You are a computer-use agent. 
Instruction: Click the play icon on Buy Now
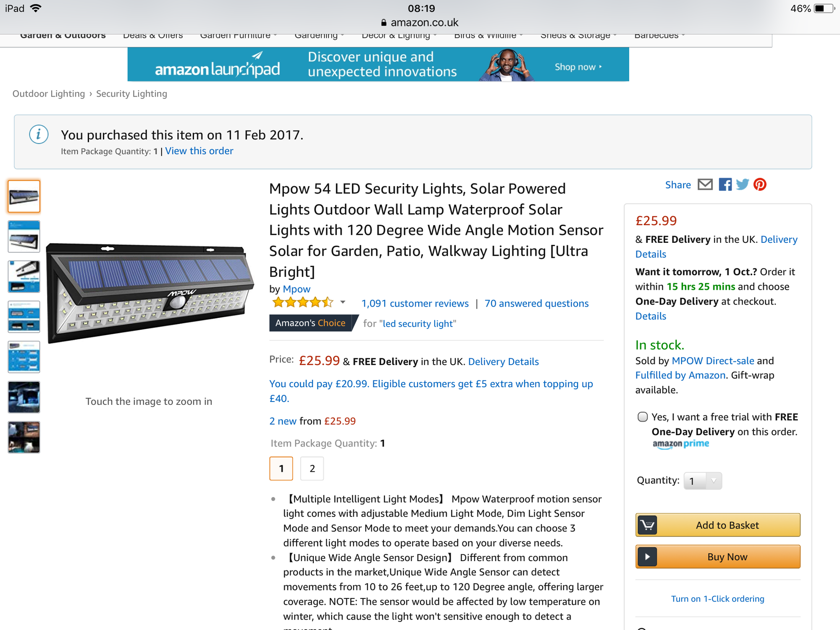point(647,556)
